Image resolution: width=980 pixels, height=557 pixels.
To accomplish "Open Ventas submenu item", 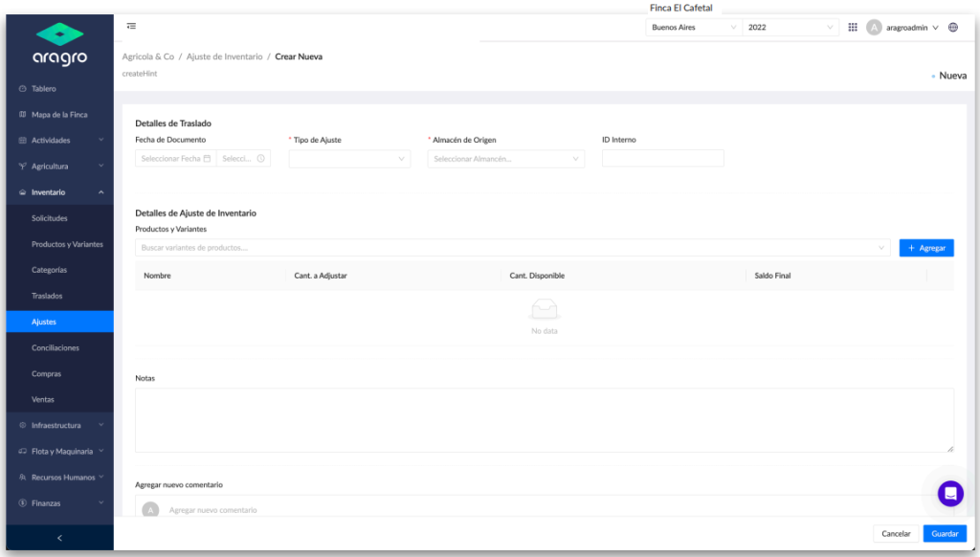I will pos(60,399).
